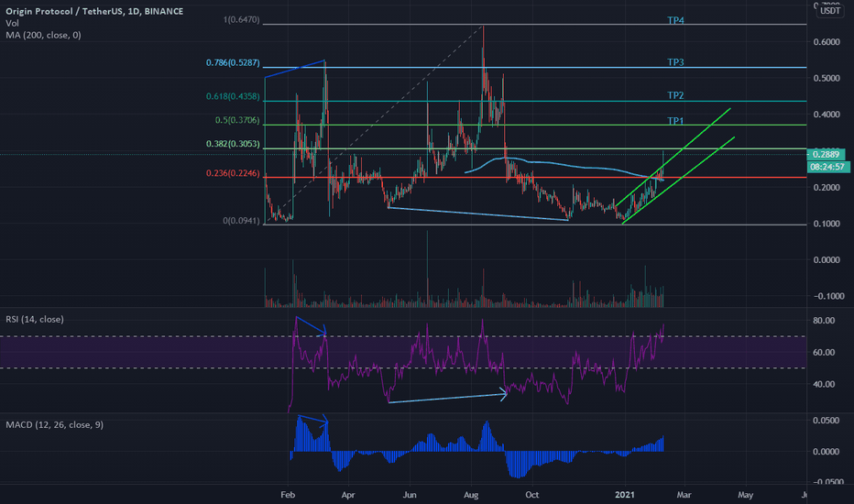
Task: Select the TP3 target label
Action: [x=675, y=62]
